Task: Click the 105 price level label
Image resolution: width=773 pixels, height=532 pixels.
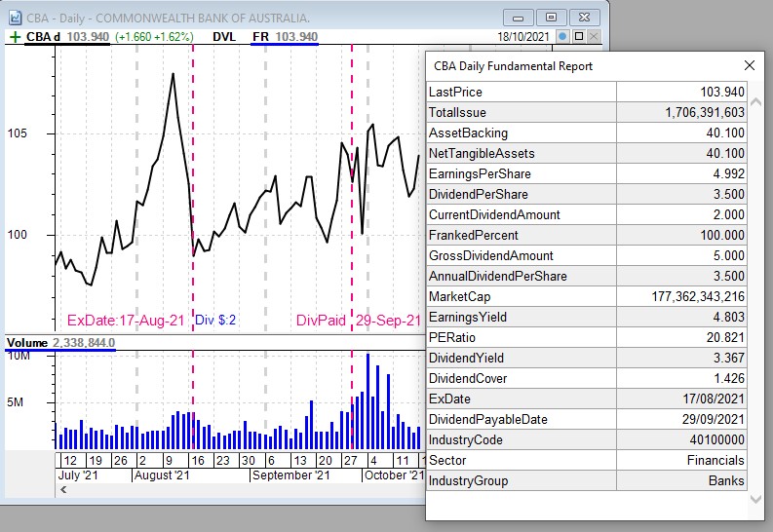Action: tap(18, 133)
